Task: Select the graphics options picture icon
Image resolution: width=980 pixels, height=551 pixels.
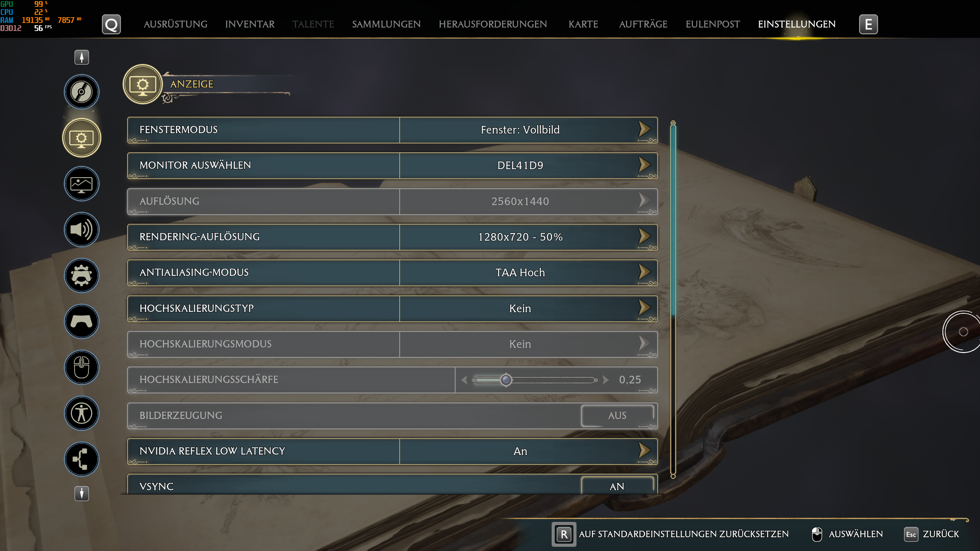Action: 82,184
